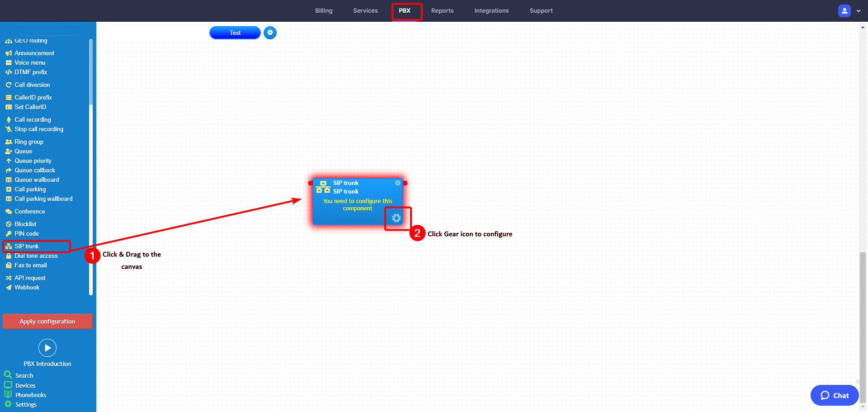
Task: Expand the user profile dropdown
Action: pyautogui.click(x=859, y=10)
